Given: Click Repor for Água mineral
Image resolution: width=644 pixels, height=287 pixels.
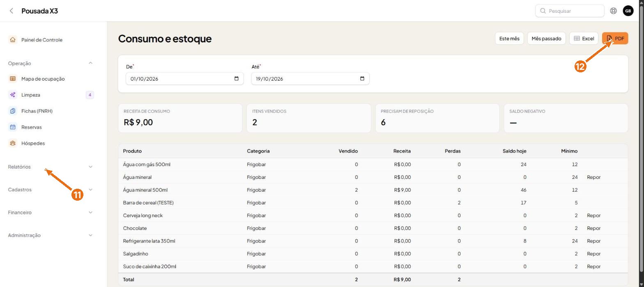Looking at the screenshot, I should pyautogui.click(x=593, y=177).
